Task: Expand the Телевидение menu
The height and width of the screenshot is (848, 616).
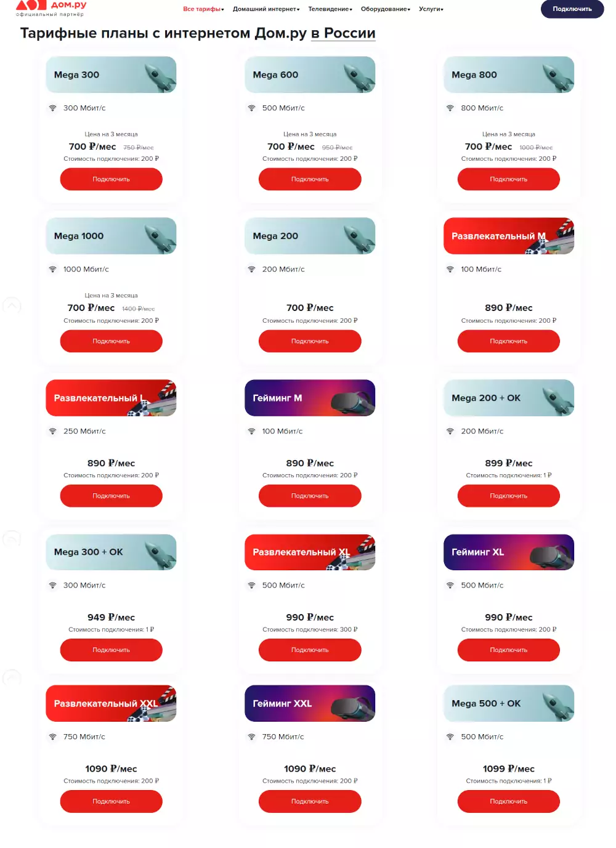Action: click(x=330, y=9)
